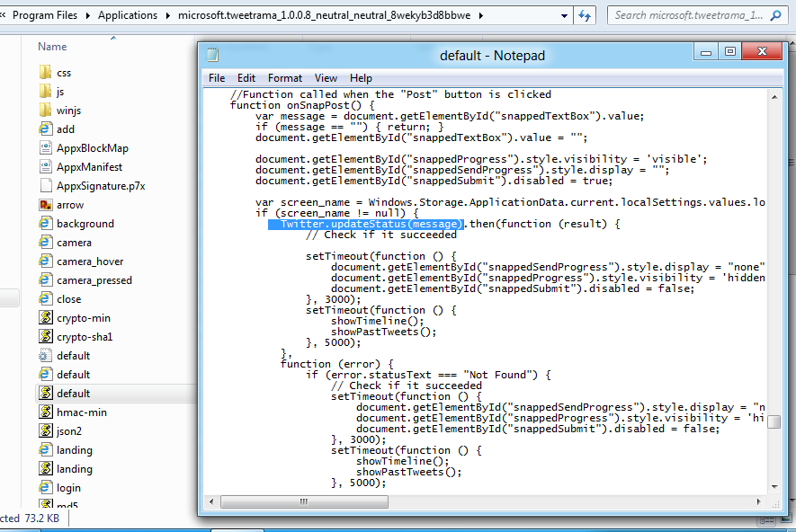The width and height of the screenshot is (796, 532).
Task: Click Notepad horizontal scroll right arrow
Action: point(759,501)
